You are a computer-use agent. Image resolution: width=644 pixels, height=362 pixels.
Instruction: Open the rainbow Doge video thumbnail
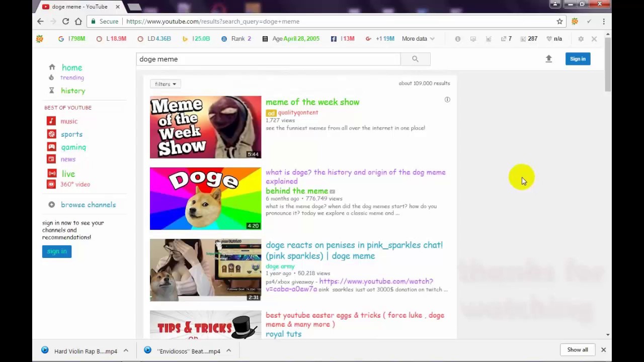click(205, 199)
